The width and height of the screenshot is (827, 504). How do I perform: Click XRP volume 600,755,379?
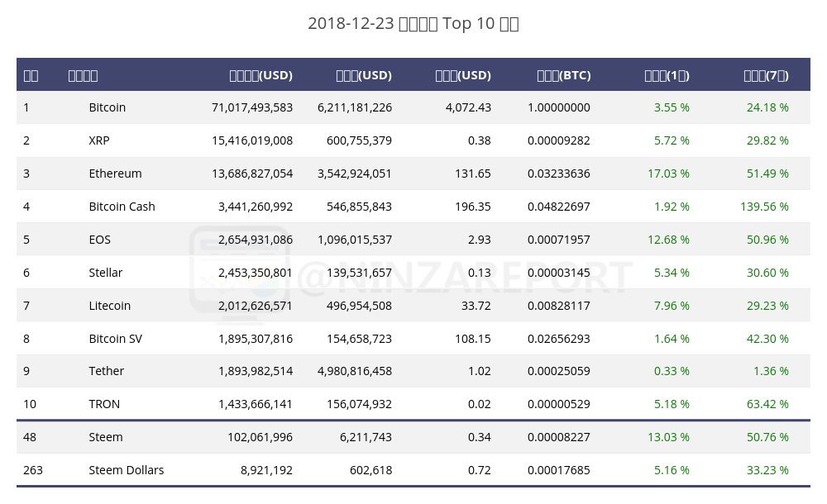pyautogui.click(x=359, y=140)
